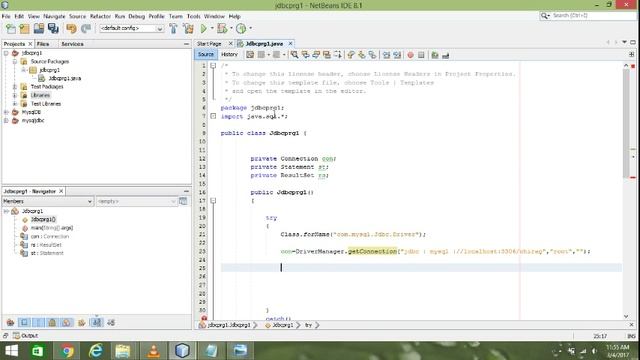
Task: Click the try breadcrumb in editor footer
Action: 309,325
